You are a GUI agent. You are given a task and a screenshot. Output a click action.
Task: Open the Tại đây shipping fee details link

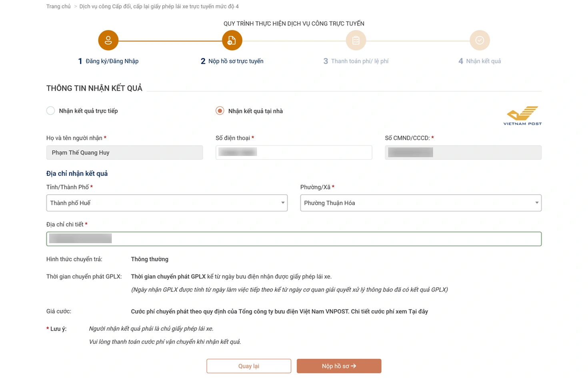coord(418,312)
